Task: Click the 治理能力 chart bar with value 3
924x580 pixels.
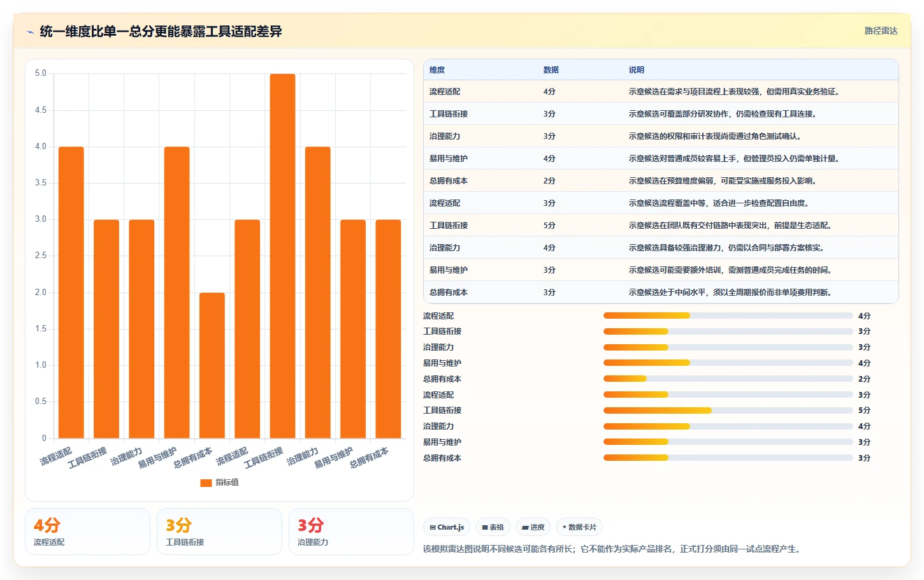Action: [x=141, y=329]
